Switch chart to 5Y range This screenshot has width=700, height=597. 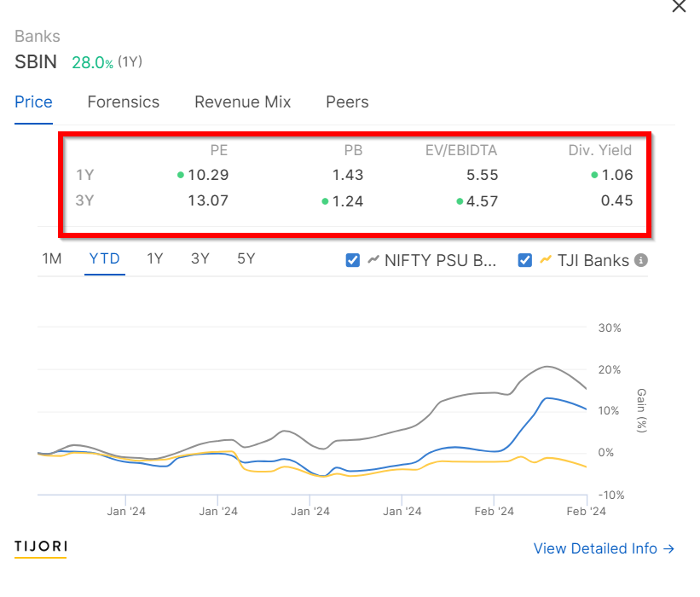(246, 258)
